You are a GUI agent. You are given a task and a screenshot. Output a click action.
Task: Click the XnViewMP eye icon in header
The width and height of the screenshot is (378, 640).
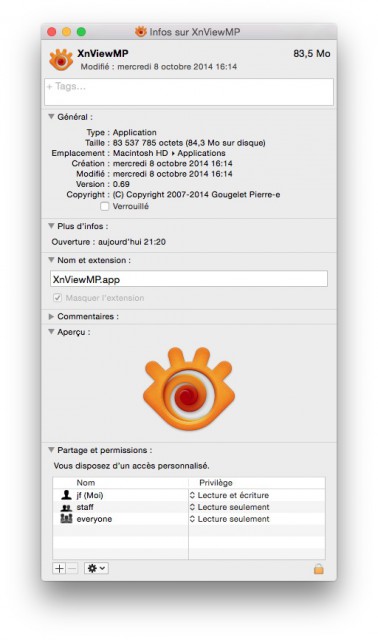[61, 60]
